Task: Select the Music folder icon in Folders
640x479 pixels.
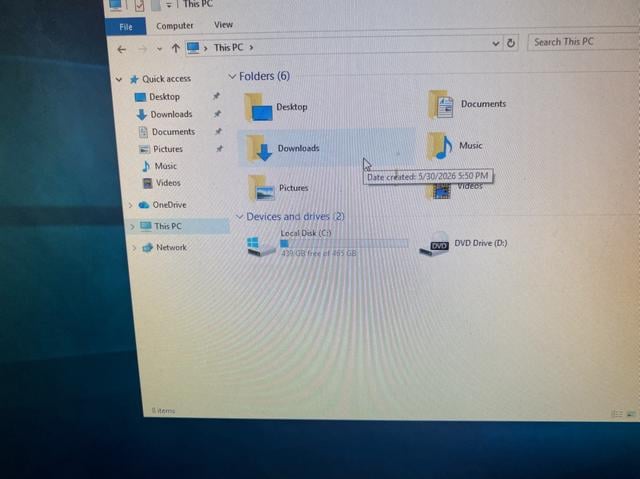Action: (x=439, y=146)
